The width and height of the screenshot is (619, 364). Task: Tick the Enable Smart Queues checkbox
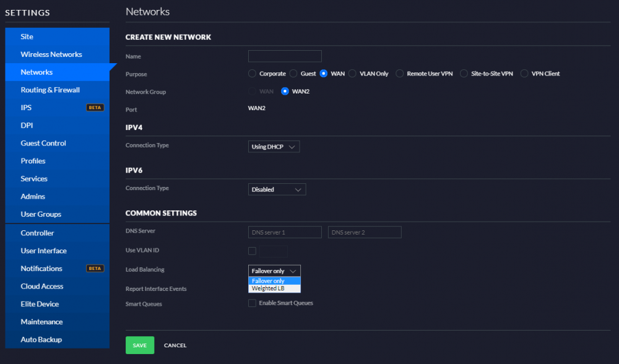click(x=252, y=303)
